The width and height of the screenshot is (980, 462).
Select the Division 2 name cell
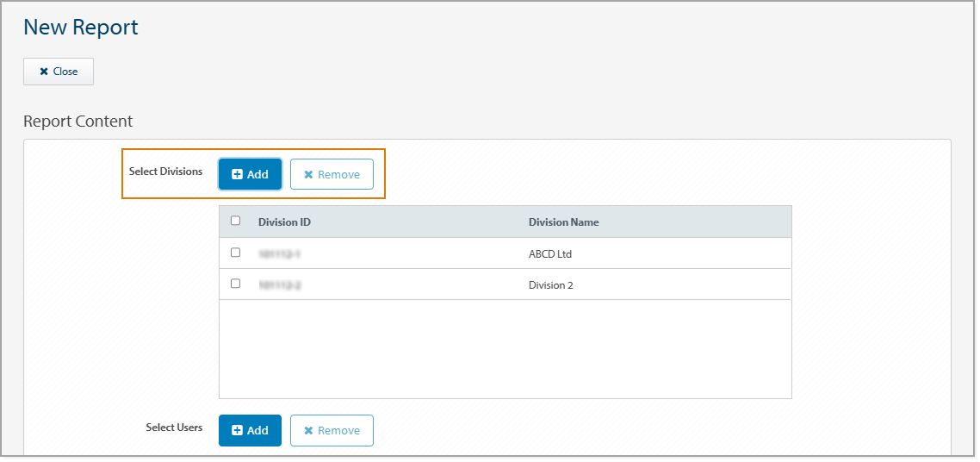point(550,284)
